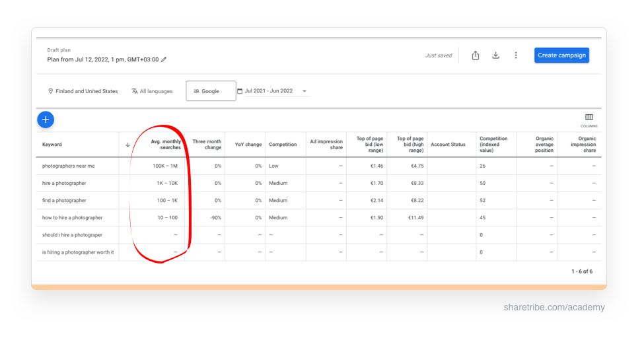Screen dimensions: 644x344
Task: Click the €1.46 low bid value
Action: (x=376, y=166)
